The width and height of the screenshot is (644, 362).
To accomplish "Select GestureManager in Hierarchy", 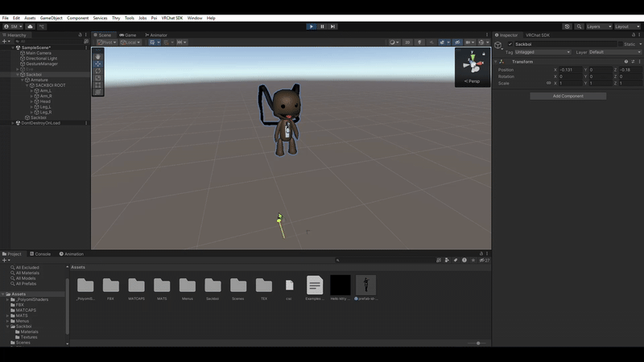I will (x=42, y=64).
